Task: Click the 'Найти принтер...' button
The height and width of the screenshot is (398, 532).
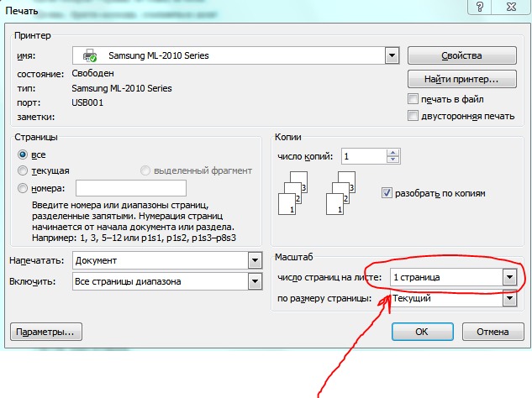Action: tap(461, 80)
